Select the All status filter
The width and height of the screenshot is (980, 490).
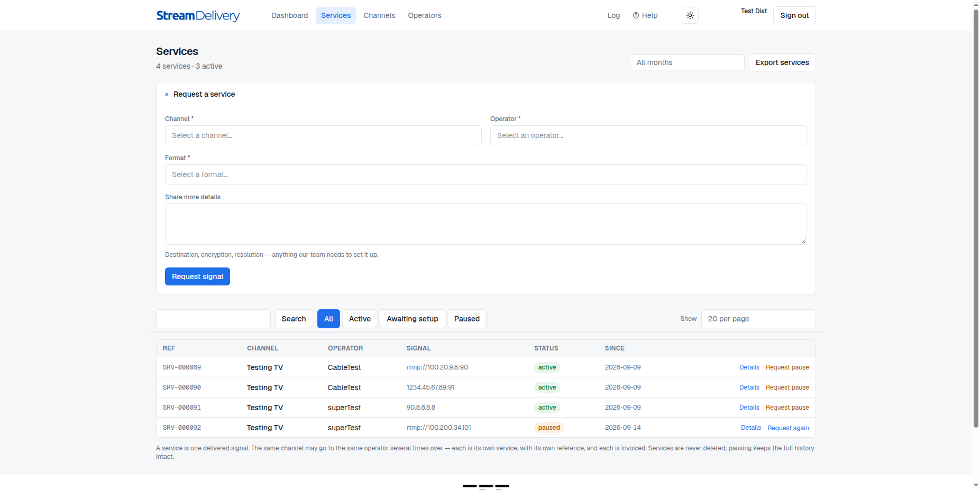coord(328,319)
